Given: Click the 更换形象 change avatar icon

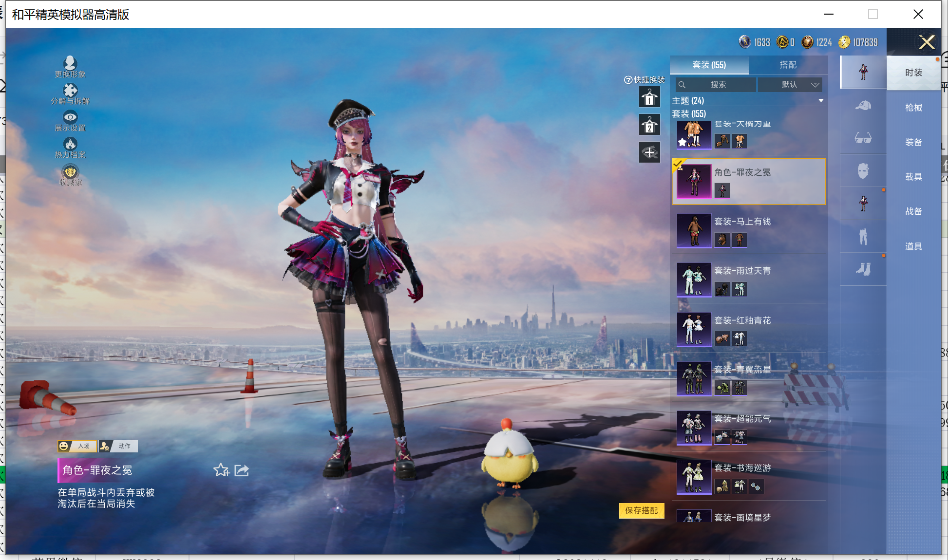Looking at the screenshot, I should (x=70, y=64).
